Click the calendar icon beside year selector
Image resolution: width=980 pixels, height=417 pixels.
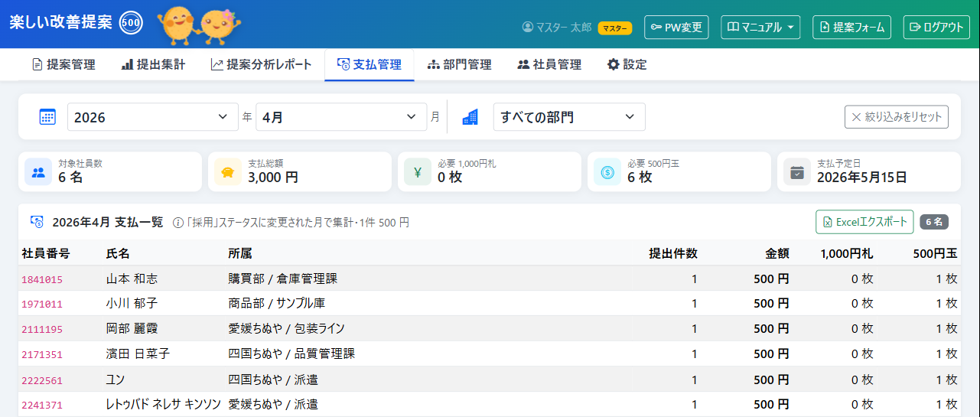pos(47,117)
